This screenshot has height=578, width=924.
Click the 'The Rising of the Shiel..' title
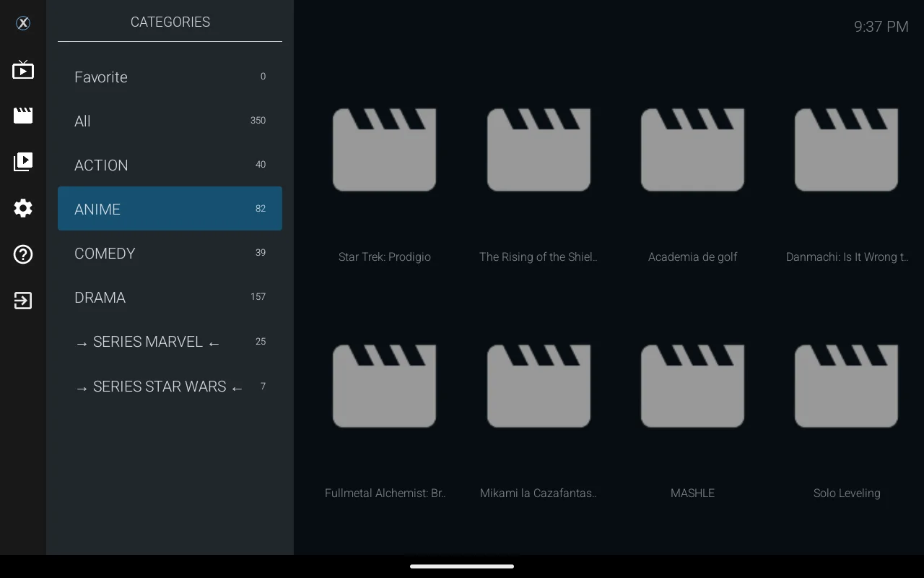[x=539, y=256]
